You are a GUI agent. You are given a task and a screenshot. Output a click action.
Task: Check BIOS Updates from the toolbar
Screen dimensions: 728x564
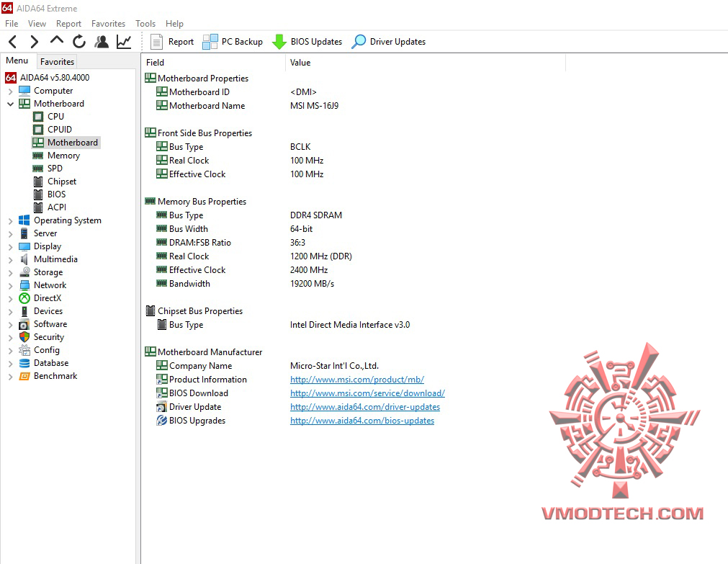pos(307,42)
